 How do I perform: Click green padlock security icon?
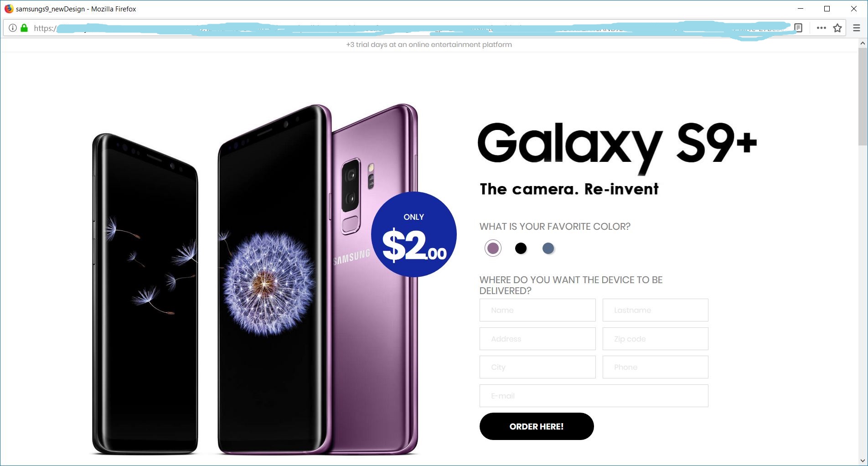coord(24,28)
